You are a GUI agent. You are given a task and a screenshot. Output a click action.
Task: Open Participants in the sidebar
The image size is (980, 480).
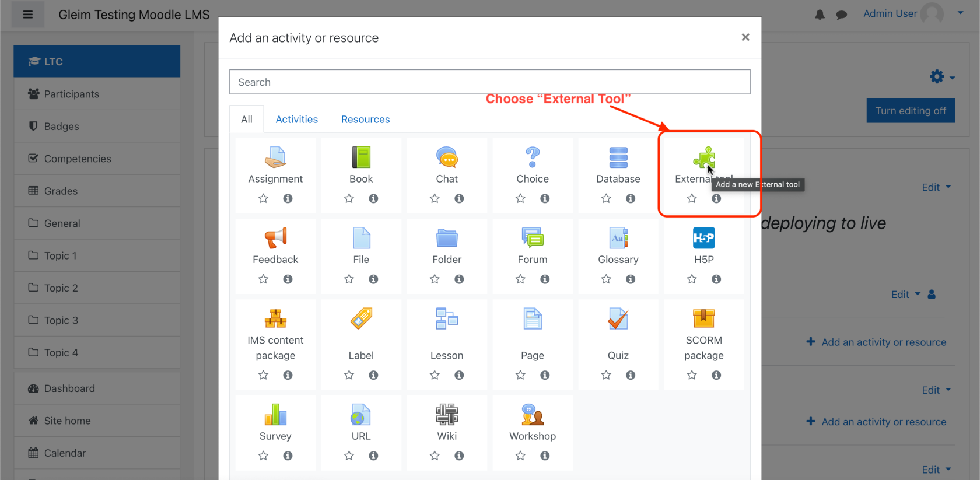[97, 94]
